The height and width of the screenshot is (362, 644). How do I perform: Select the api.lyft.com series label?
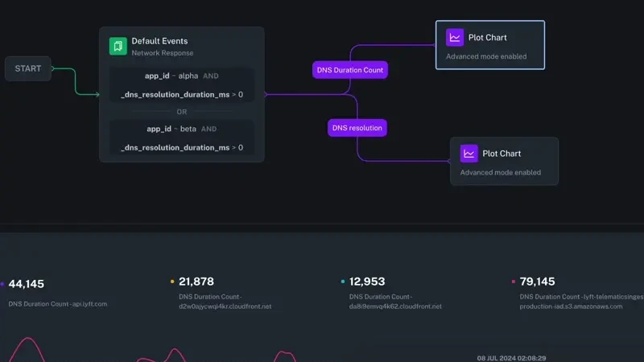click(x=58, y=304)
